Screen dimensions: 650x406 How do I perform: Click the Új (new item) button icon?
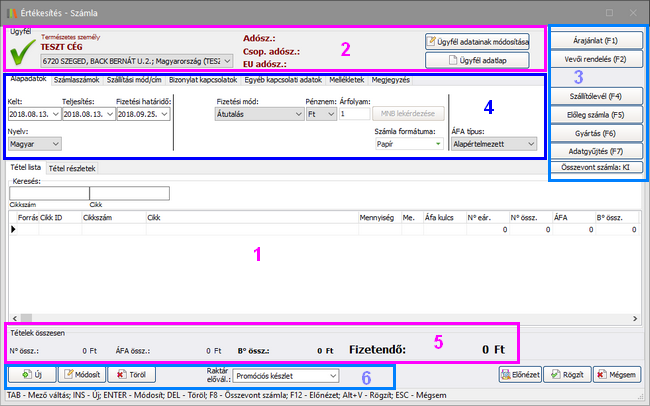coord(25,375)
